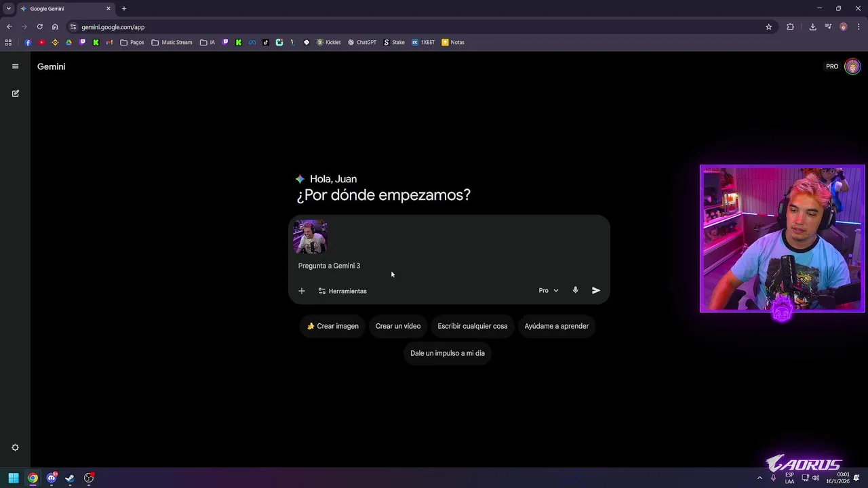Open Gemini settings gear icon
Viewport: 868px width, 488px height.
pyautogui.click(x=15, y=447)
